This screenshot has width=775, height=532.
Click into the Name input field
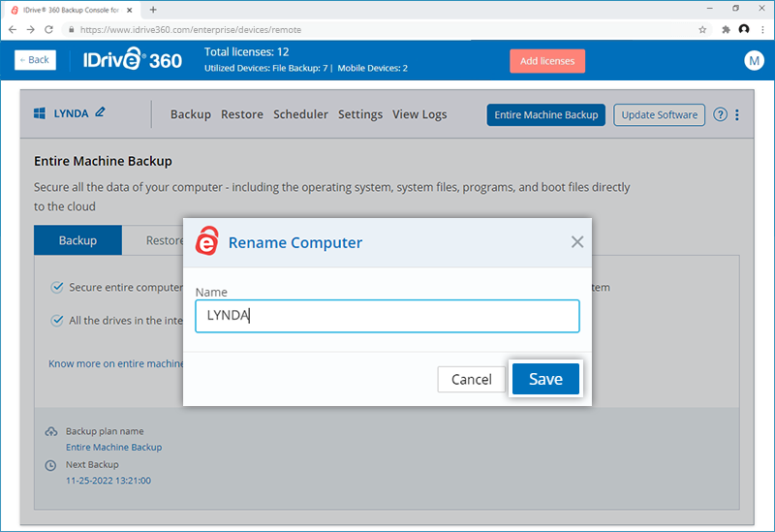387,316
